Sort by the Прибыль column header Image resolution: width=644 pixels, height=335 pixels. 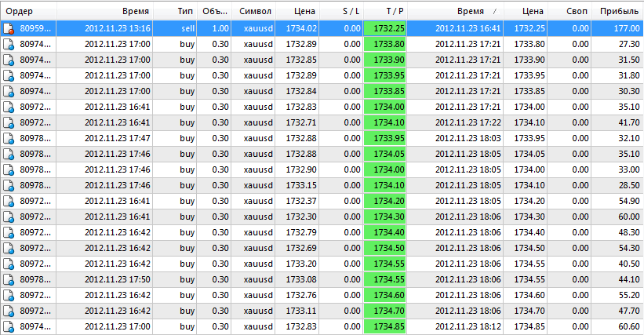[617, 11]
